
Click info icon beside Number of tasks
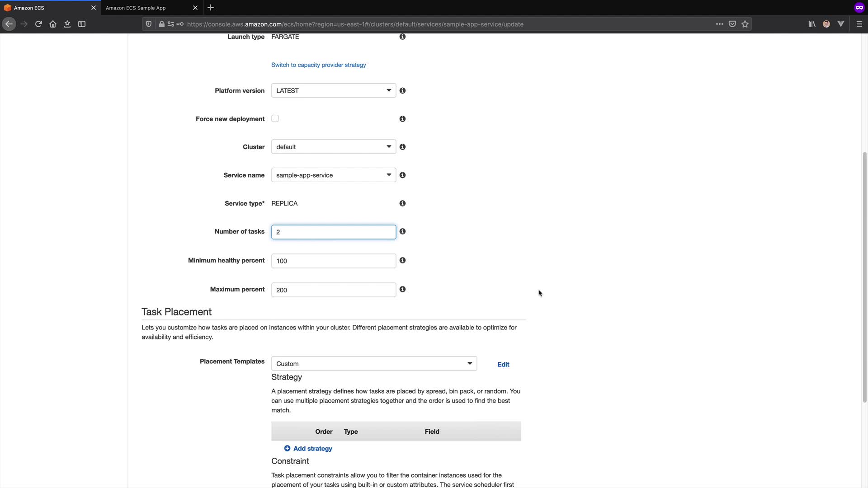pos(402,231)
